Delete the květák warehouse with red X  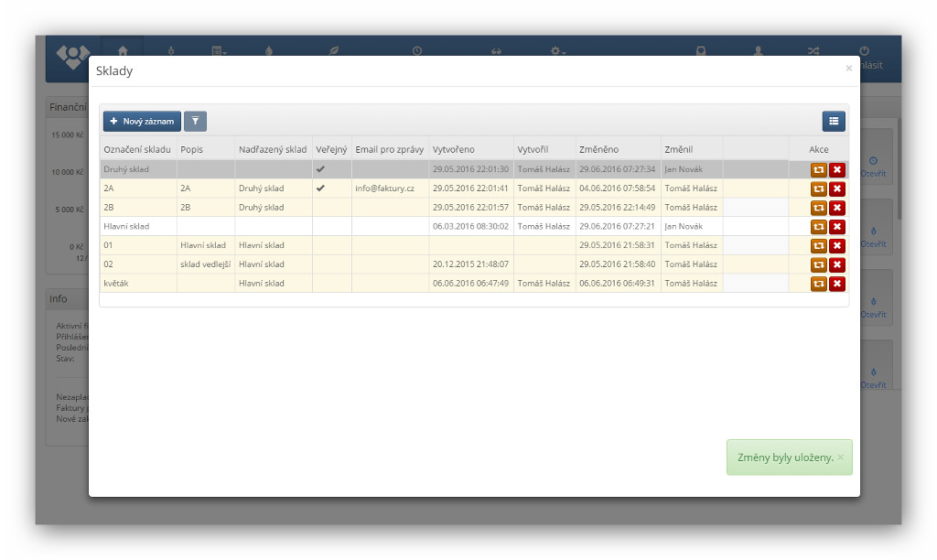coord(836,284)
